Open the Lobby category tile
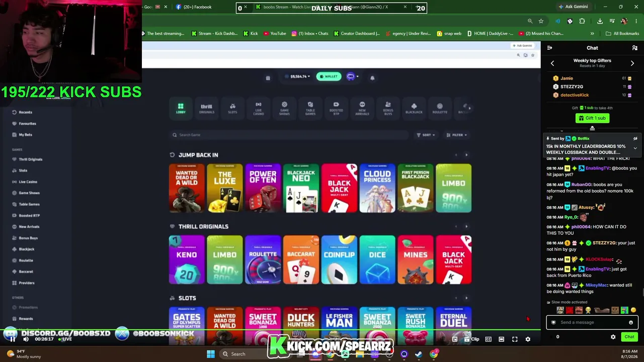Image resolution: width=644 pixels, height=362 pixels. coord(181,108)
